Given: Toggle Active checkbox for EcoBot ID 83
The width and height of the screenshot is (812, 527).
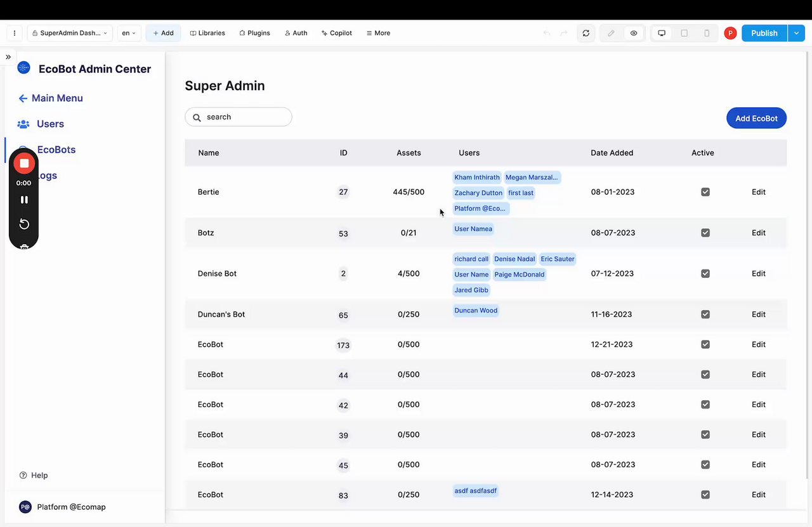Looking at the screenshot, I should (x=705, y=495).
